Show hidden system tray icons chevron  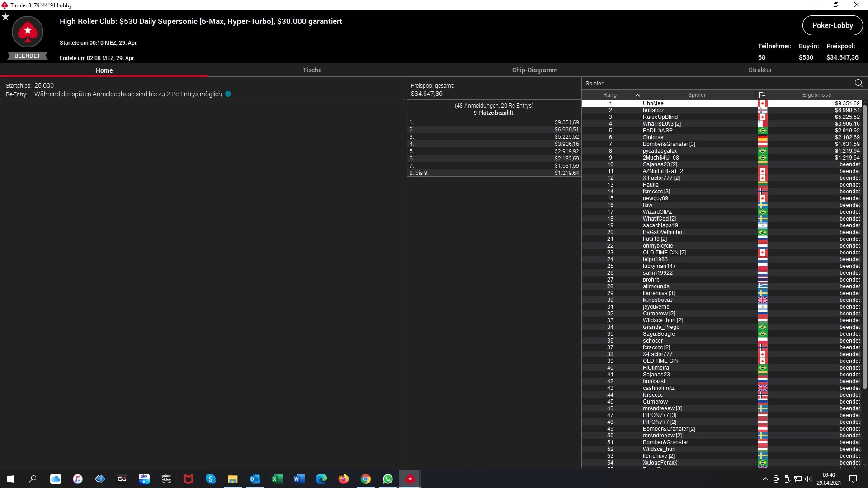765,479
